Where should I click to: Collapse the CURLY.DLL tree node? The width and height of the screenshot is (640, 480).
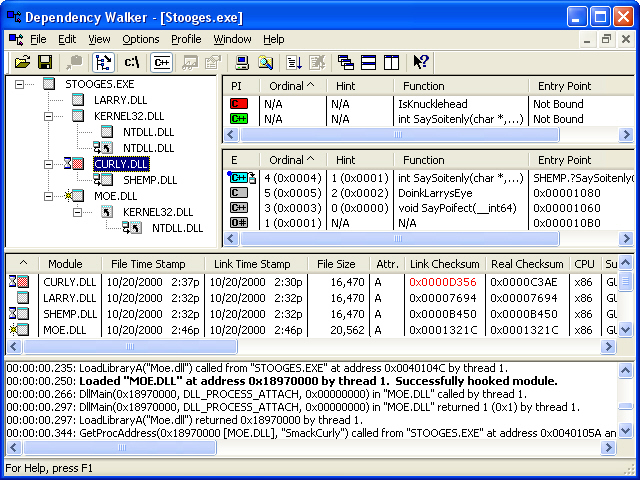point(50,164)
